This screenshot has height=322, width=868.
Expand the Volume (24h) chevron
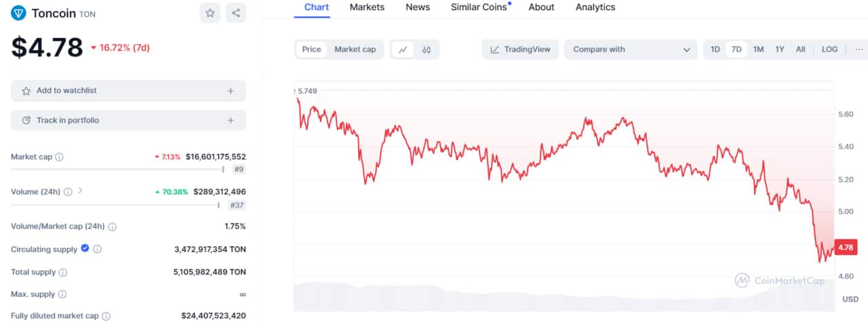click(81, 191)
